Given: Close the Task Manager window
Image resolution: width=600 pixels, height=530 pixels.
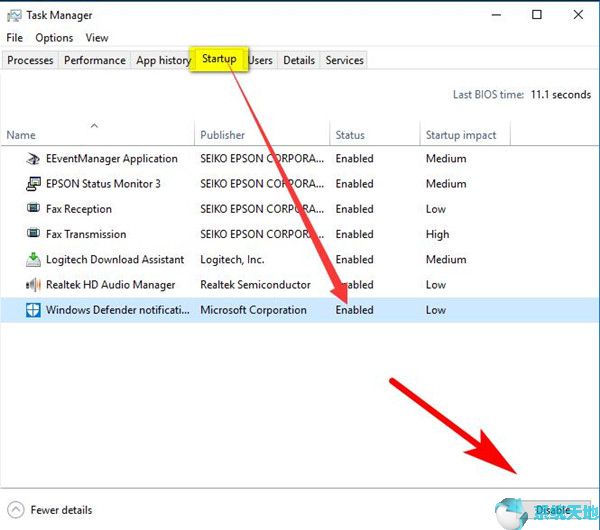Looking at the screenshot, I should coord(578,15).
